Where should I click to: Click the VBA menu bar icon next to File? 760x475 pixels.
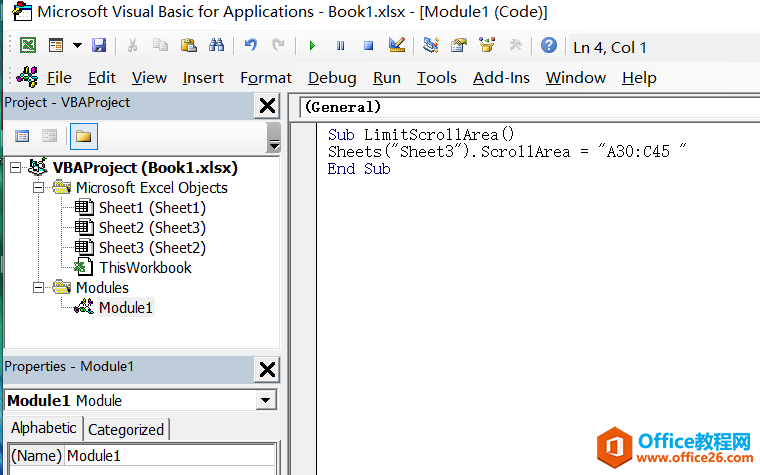coord(27,77)
